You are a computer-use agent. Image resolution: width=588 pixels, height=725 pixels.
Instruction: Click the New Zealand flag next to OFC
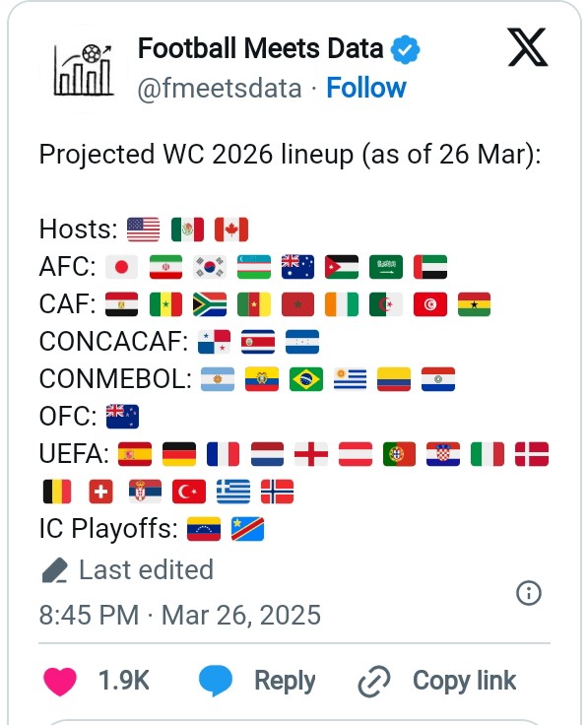click(x=122, y=416)
